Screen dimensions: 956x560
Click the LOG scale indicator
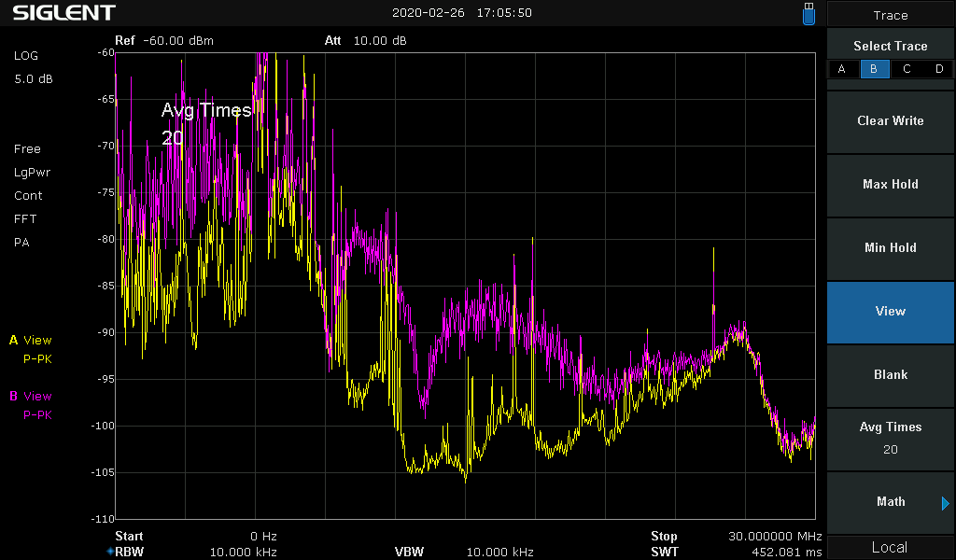point(25,55)
